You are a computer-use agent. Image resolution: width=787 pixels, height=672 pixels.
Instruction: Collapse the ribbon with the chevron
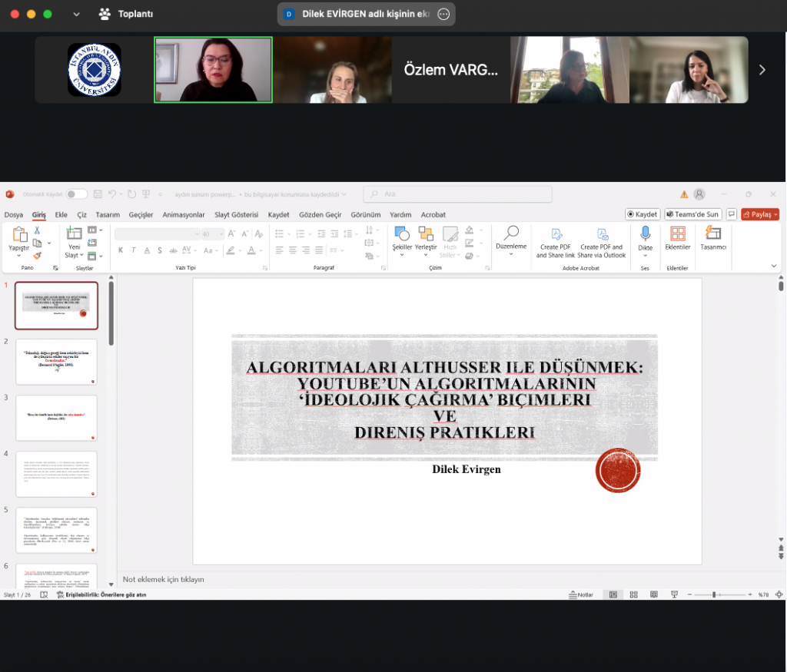pyautogui.click(x=773, y=266)
